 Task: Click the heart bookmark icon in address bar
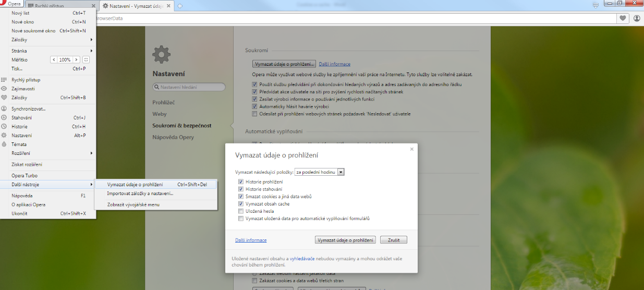[623, 18]
